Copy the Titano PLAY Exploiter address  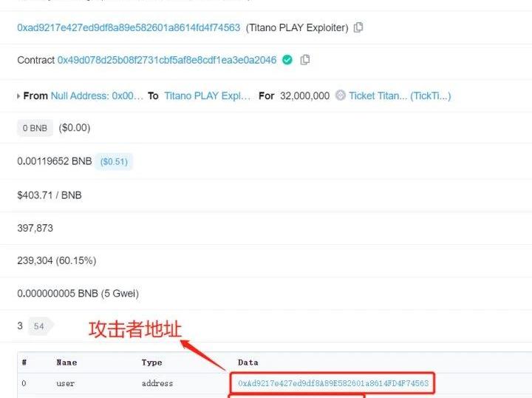click(x=358, y=27)
